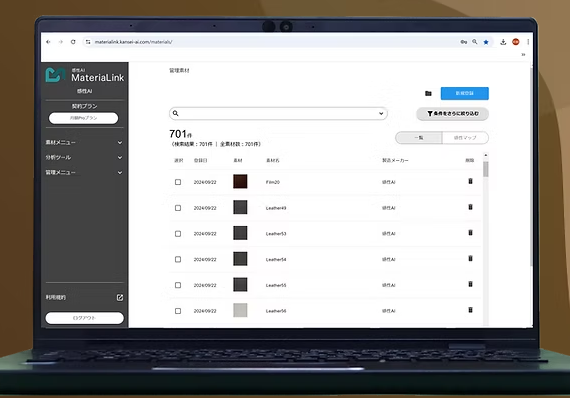This screenshot has height=398, width=570.
Task: Click the 2024/09/22 date in Film20 row
Action: click(205, 182)
